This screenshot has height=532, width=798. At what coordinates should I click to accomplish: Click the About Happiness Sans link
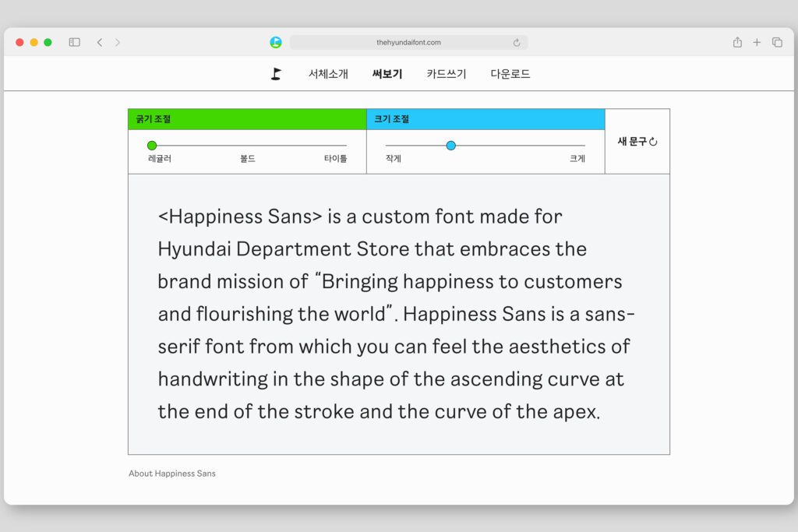pyautogui.click(x=172, y=474)
